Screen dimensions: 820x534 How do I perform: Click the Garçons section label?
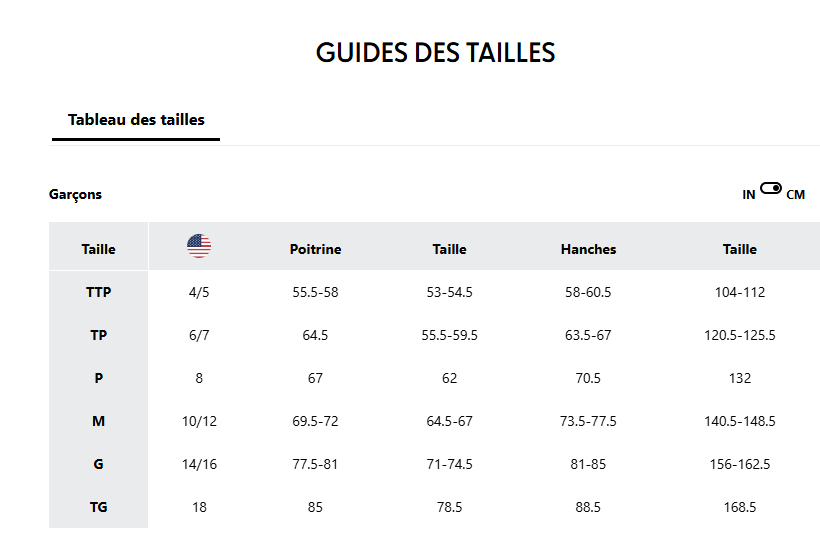(75, 194)
